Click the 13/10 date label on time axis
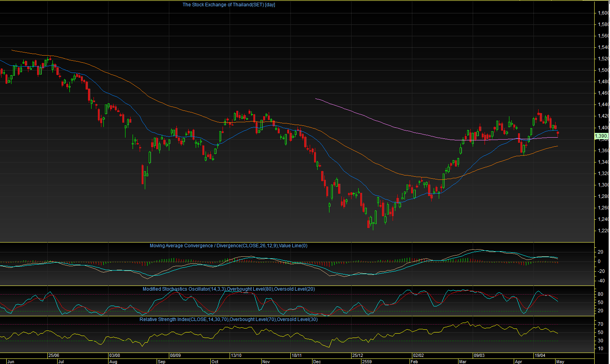Image resolution: width=610 pixels, height=364 pixels. point(236,356)
